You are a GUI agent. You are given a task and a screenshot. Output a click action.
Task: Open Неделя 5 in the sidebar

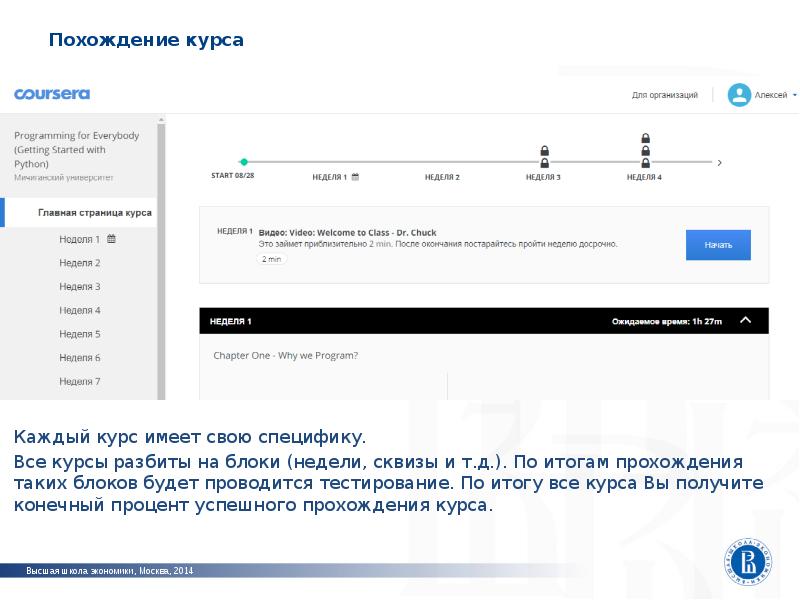80,334
